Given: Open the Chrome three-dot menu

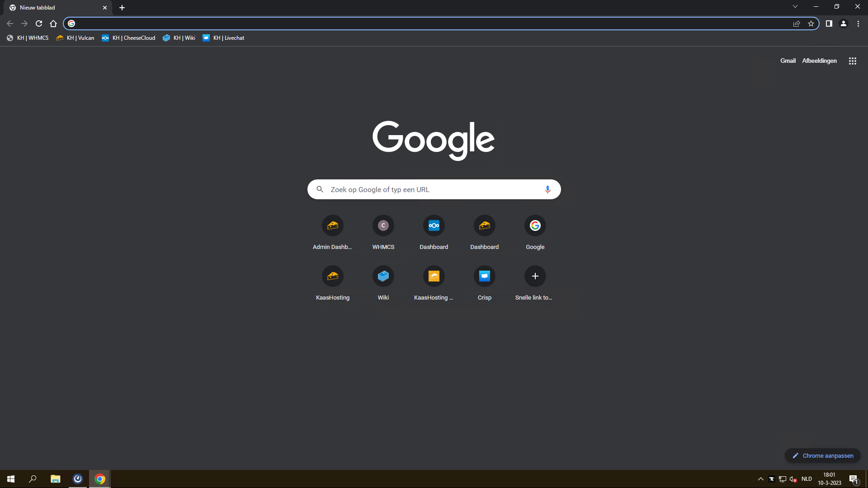Looking at the screenshot, I should click(x=858, y=23).
